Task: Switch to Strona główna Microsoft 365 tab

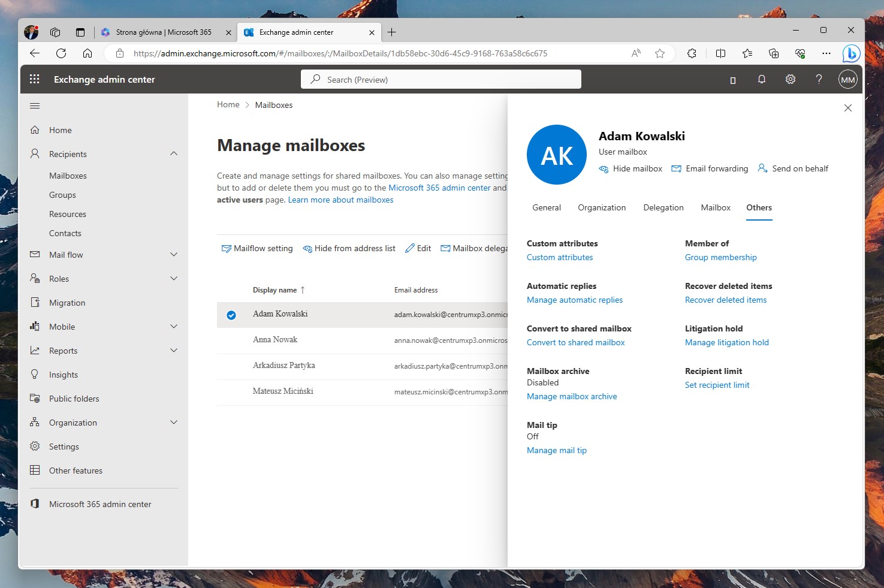Action: pos(164,32)
